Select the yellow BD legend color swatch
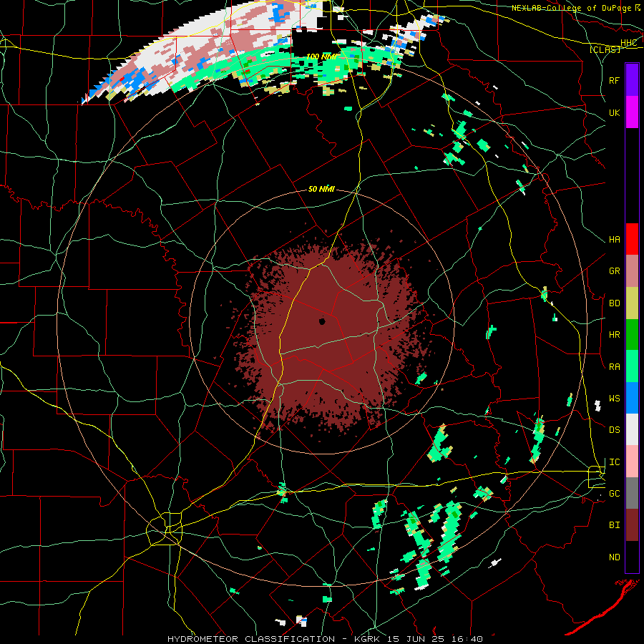This screenshot has width=644, height=644. (632, 303)
